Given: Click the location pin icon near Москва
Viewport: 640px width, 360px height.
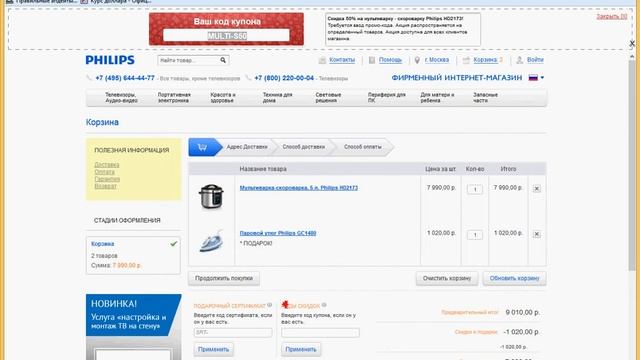Looking at the screenshot, I should 417,60.
